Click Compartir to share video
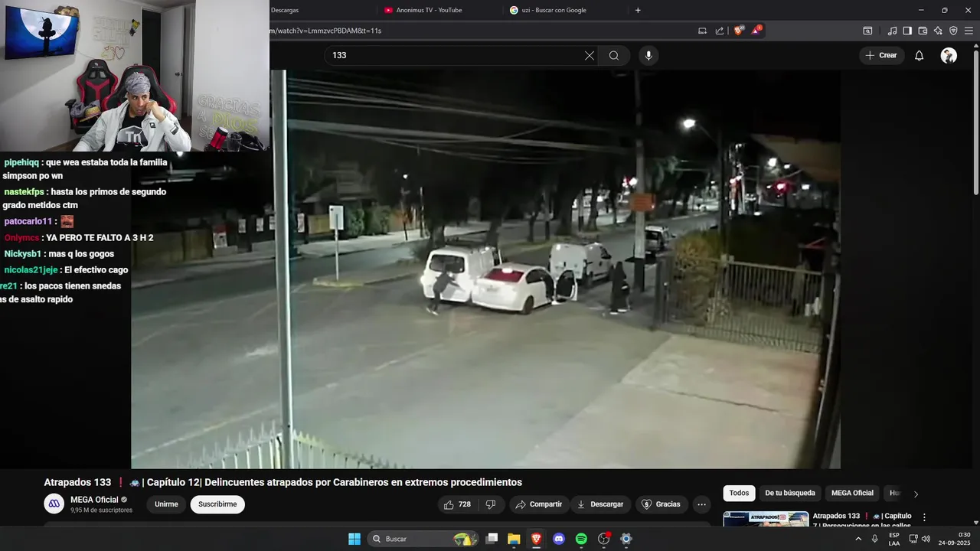The image size is (980, 551). 539,504
